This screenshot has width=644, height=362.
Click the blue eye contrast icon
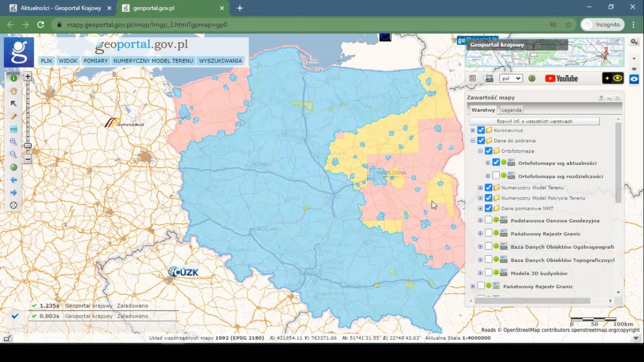634,79
